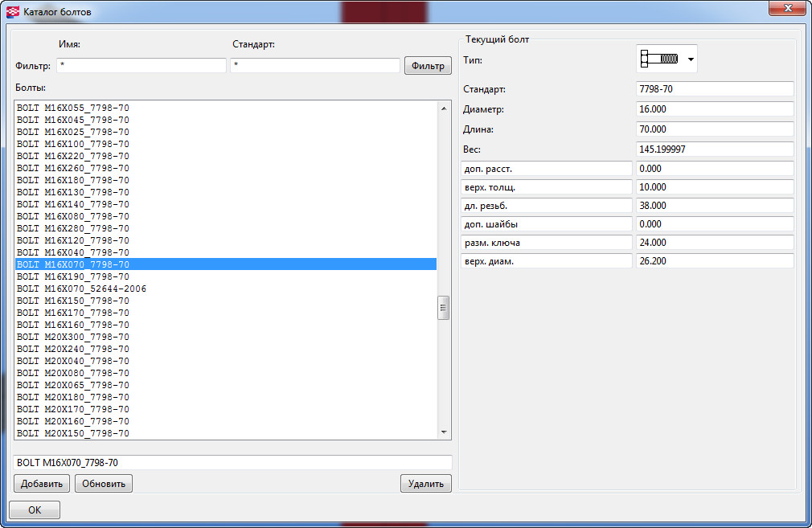This screenshot has height=528, width=812.
Task: Select BOLT M16X190_7798-70 in list
Action: point(226,276)
